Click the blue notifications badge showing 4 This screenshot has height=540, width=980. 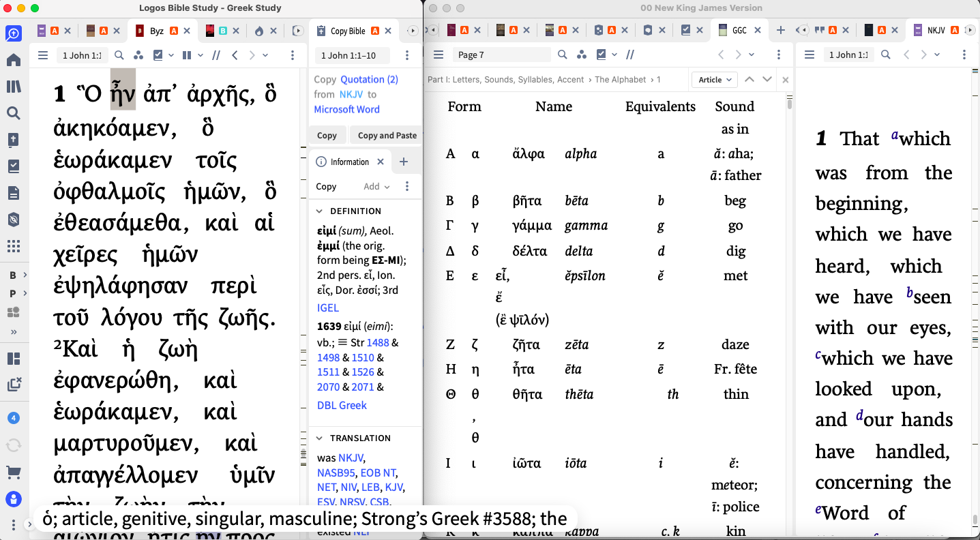pyautogui.click(x=13, y=418)
